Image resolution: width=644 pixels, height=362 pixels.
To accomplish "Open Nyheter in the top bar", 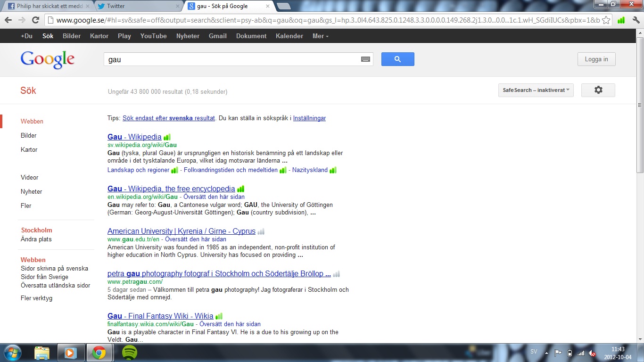I will tap(188, 36).
